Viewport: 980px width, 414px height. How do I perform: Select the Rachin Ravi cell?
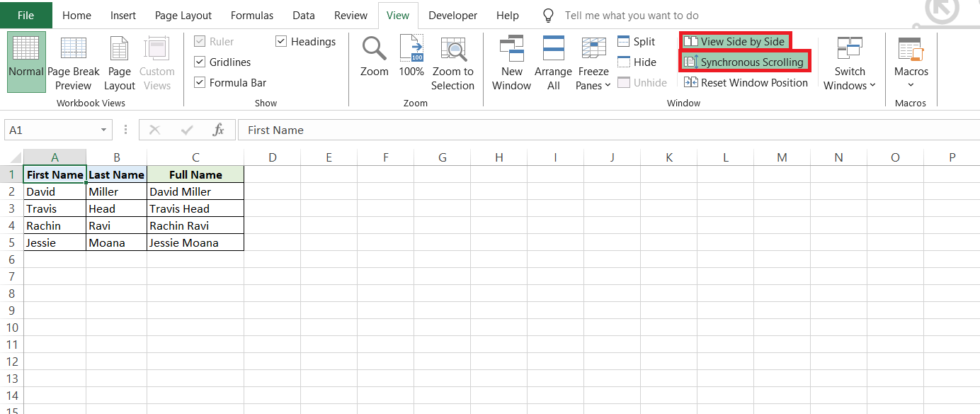[195, 225]
